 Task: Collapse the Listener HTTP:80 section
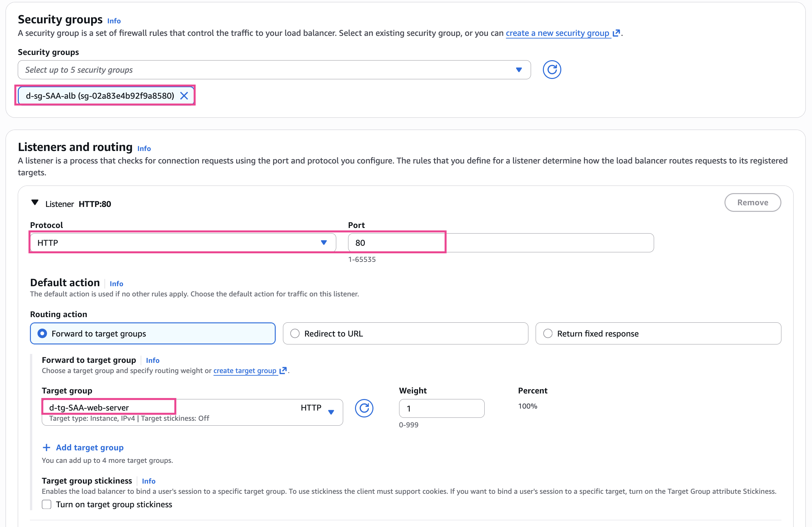[35, 203]
